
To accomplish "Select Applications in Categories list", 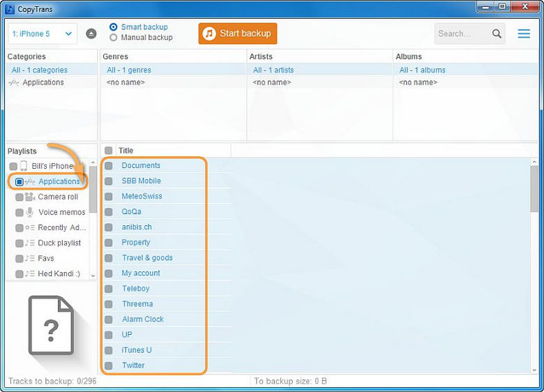I will point(52,82).
